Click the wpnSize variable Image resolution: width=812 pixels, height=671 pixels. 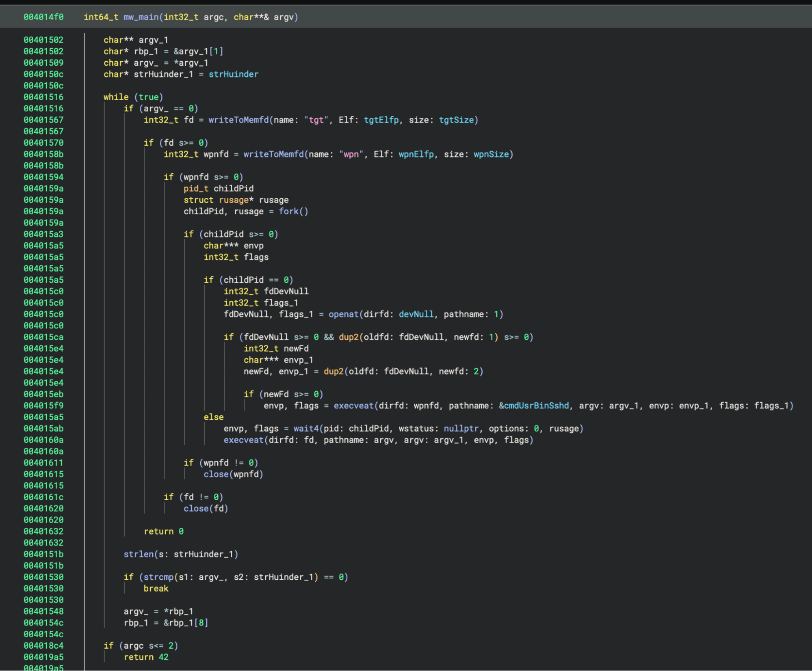coord(491,154)
